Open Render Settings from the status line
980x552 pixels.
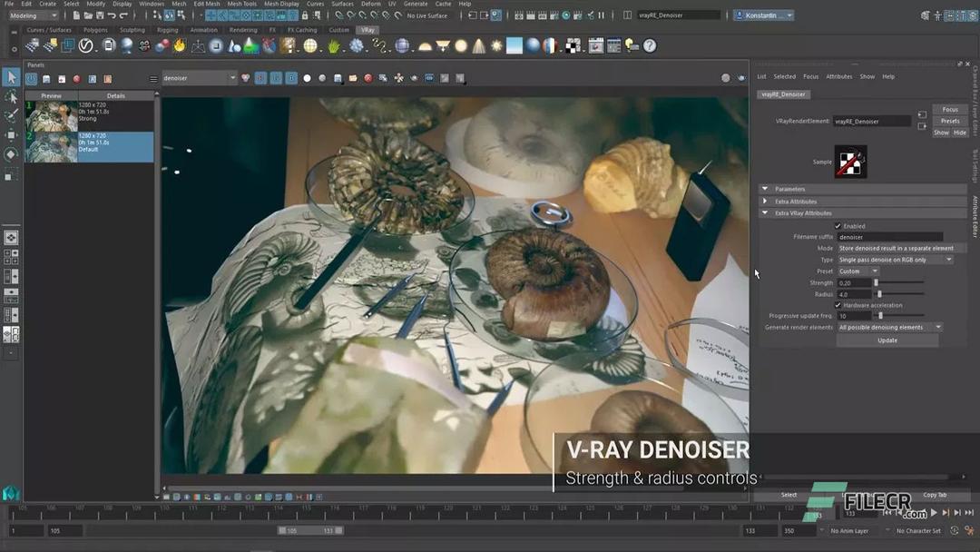(577, 15)
